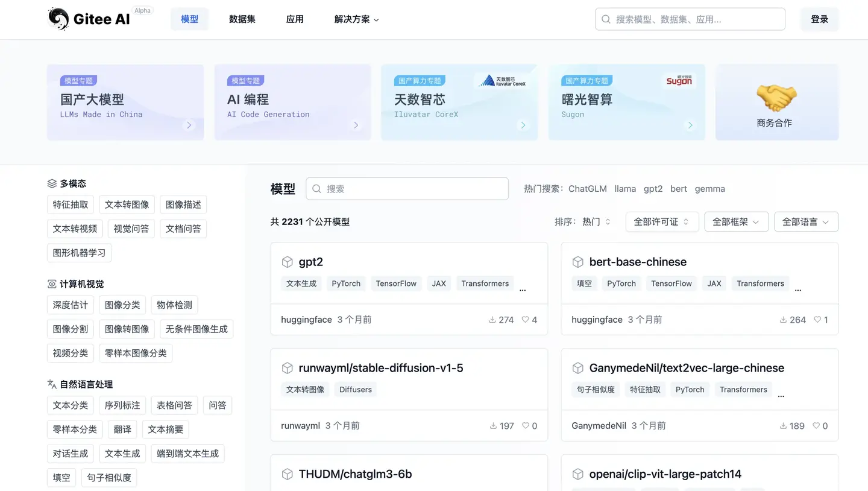Click the cube icon beside bert-base-chinese
Viewport: 868px width, 491px height.
click(578, 262)
